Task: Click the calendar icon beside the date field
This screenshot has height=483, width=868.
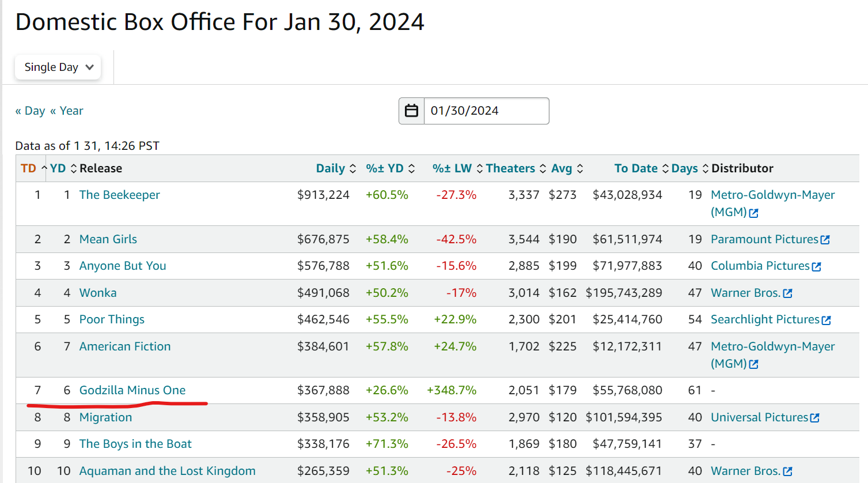Action: (411, 111)
